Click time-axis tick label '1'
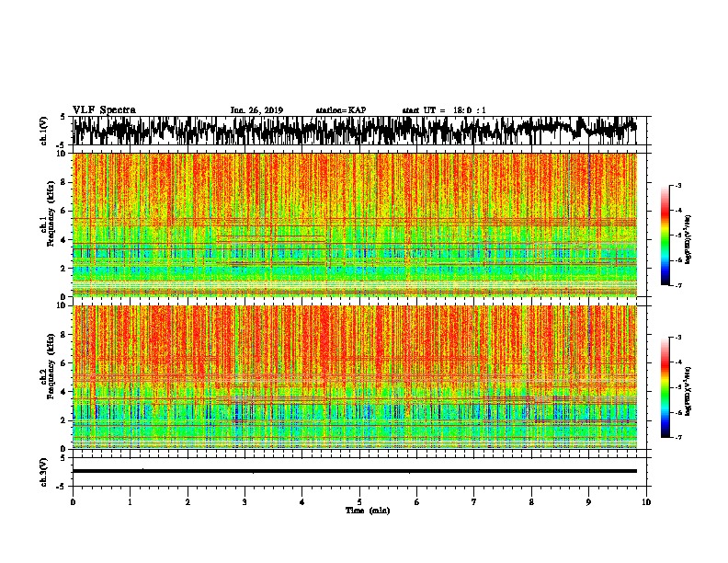The height and width of the screenshot is (563, 728). (130, 502)
